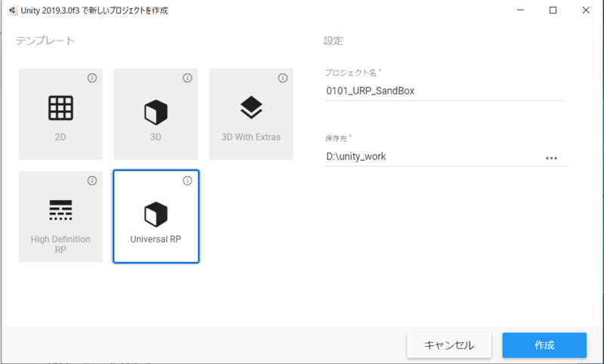The height and width of the screenshot is (364, 604).
Task: Cancel with the キャンセル button
Action: [x=449, y=345]
